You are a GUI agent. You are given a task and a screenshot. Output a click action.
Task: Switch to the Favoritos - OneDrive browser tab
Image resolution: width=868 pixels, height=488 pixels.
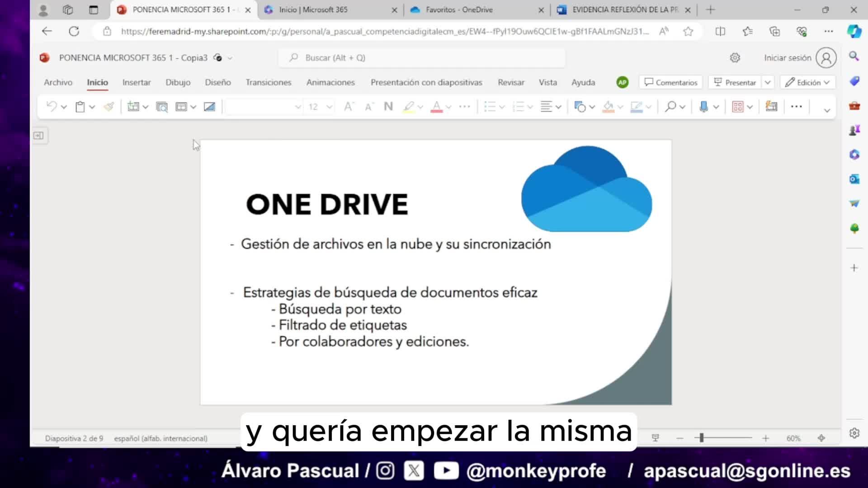coord(459,9)
